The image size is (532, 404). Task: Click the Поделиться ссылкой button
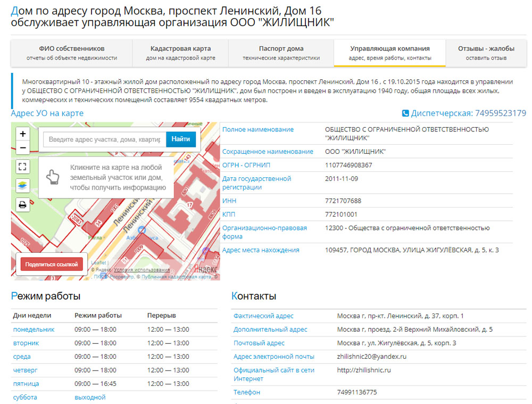point(52,265)
